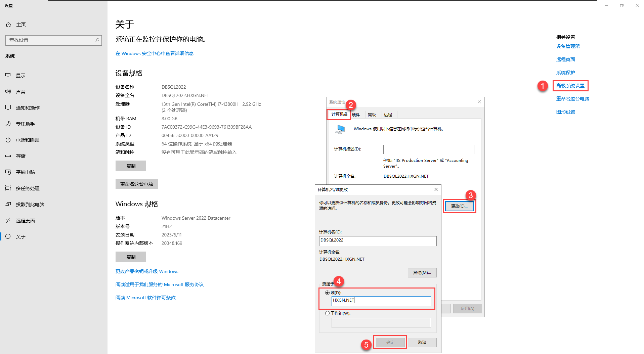This screenshot has height=354, width=644.
Task: Open Power and sleep icon
Action: click(8, 140)
